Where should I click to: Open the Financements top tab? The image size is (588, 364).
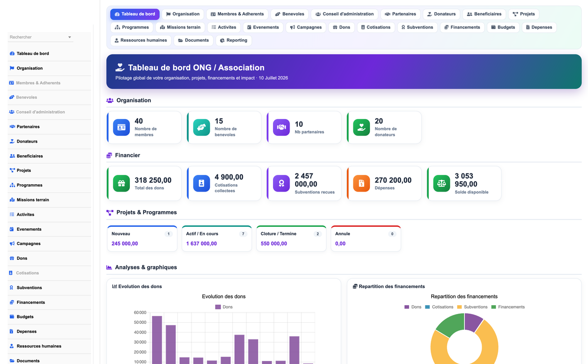462,27
